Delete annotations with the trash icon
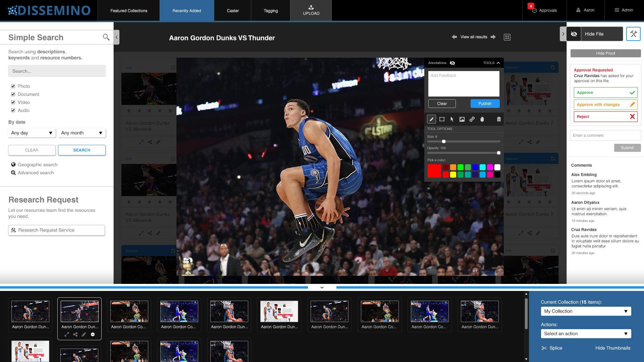This screenshot has height=362, width=644. [499, 119]
